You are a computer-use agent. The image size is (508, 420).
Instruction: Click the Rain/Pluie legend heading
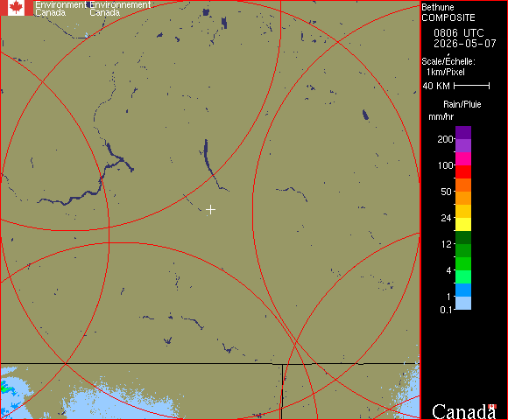pos(462,104)
